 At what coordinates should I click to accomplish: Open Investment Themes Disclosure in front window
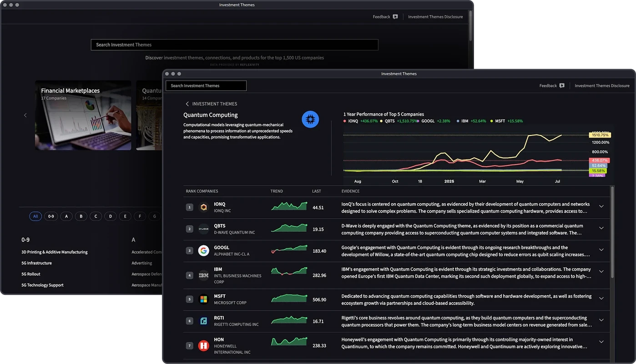pos(602,85)
